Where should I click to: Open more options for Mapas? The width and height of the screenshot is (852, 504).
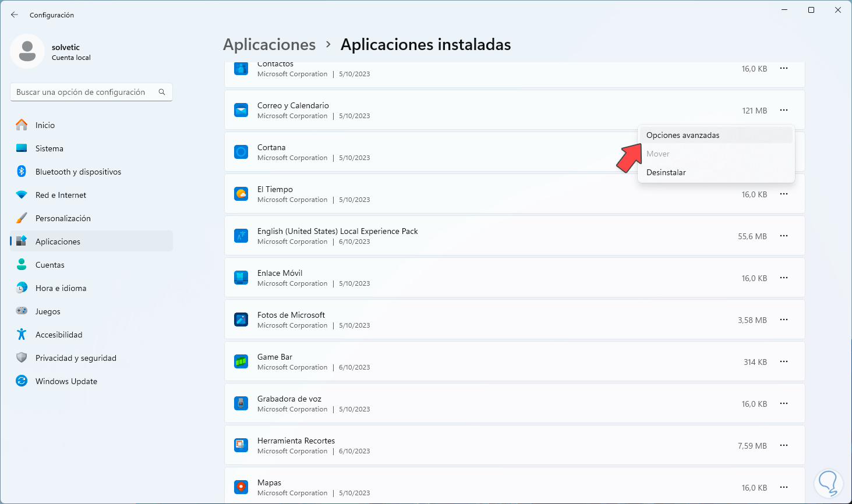pyautogui.click(x=784, y=487)
